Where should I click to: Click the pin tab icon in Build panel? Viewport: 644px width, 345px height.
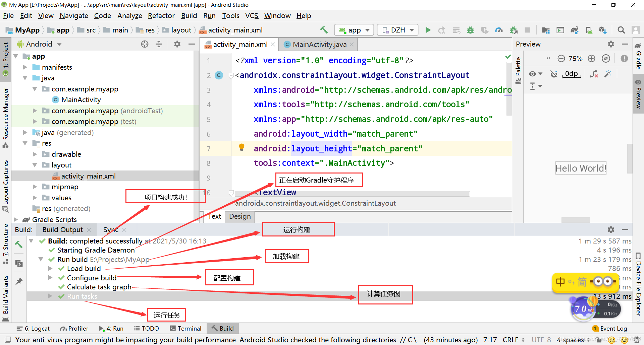click(19, 281)
